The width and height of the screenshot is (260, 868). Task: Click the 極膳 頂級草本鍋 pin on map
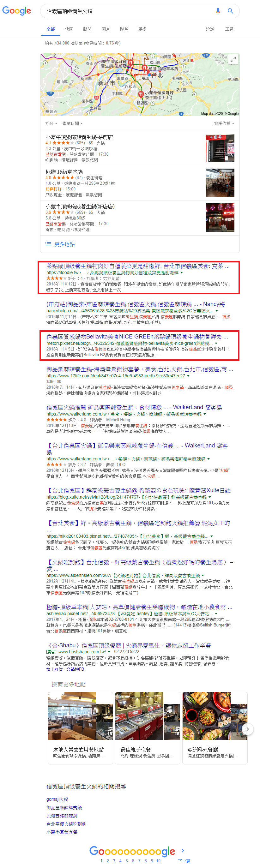click(x=144, y=68)
